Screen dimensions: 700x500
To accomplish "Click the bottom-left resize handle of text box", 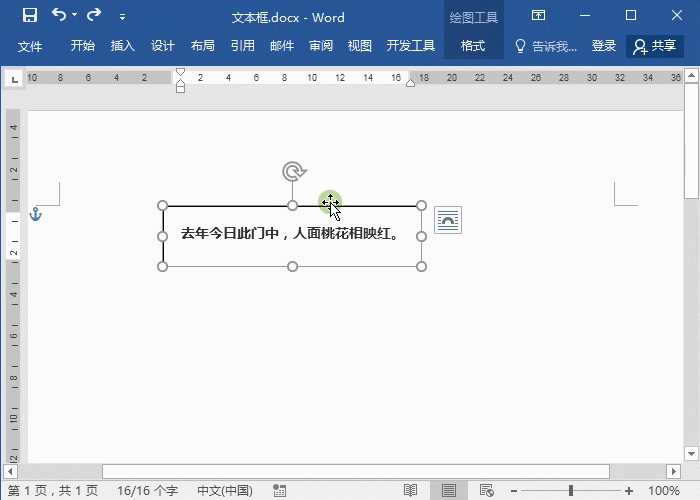I will 162,267.
